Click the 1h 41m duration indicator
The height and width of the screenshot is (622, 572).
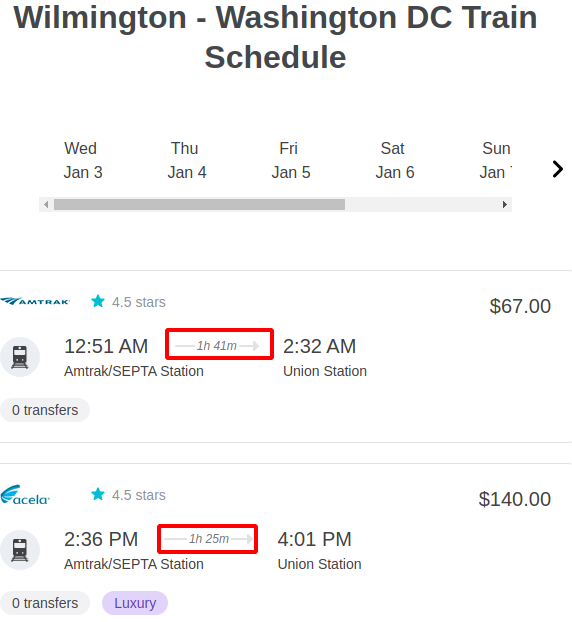(x=217, y=346)
